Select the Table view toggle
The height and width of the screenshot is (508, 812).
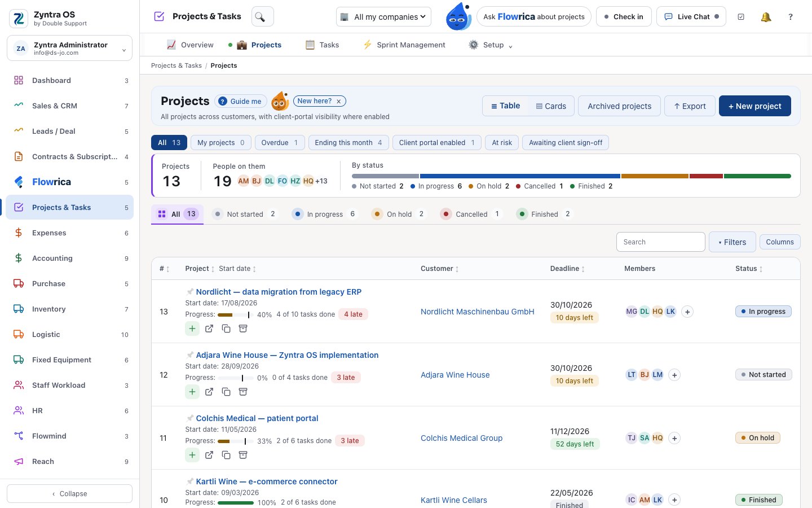[506, 106]
